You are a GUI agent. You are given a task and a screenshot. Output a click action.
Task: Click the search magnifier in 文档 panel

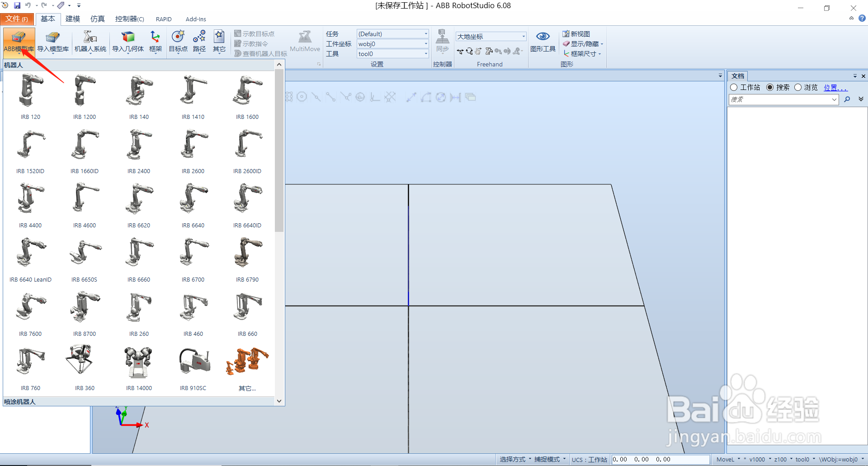pos(847,99)
